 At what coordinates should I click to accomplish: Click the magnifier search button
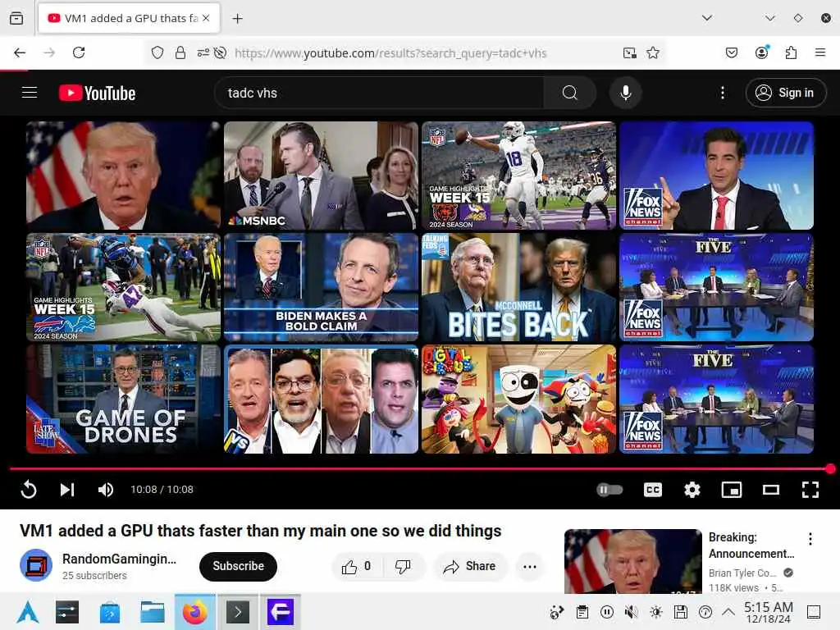pos(570,93)
